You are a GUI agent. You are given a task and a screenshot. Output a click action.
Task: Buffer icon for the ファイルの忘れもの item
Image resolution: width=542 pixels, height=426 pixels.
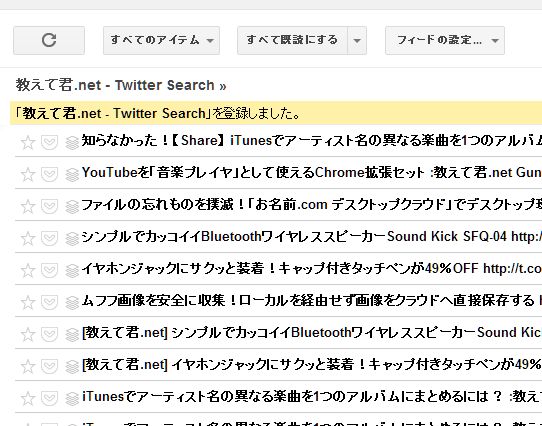(72, 206)
